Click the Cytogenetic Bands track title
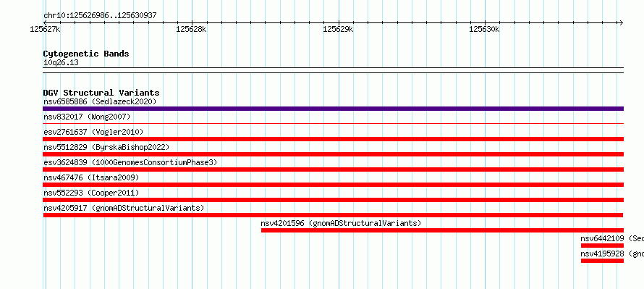 [x=86, y=54]
